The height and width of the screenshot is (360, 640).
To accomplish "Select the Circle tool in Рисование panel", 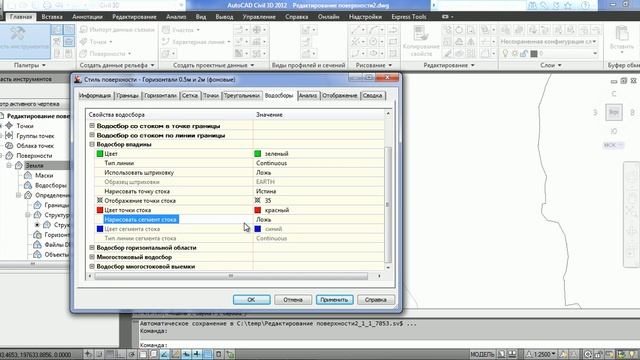I will coord(373,42).
